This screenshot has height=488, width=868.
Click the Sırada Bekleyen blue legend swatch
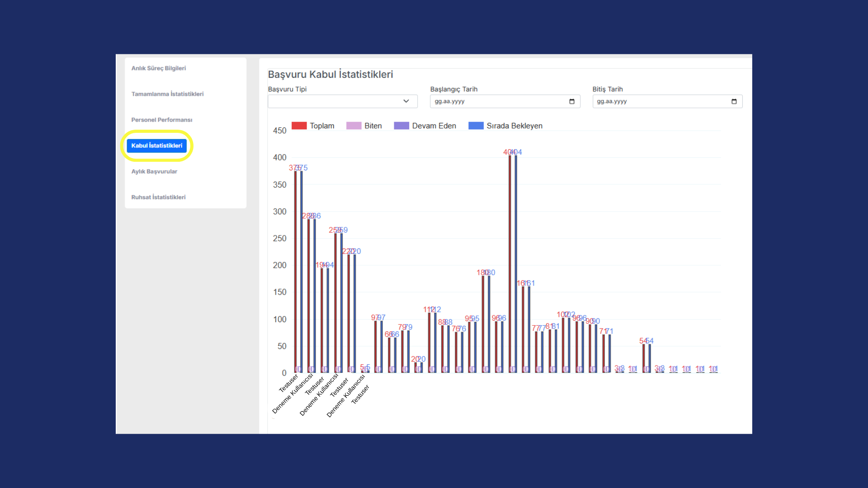click(476, 126)
